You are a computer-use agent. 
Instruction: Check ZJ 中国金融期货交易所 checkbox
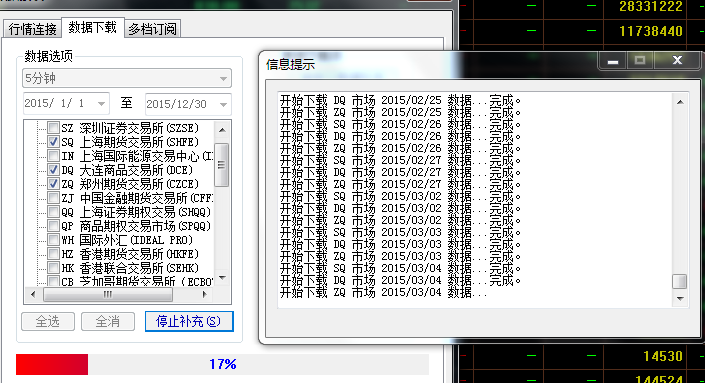coord(54,198)
